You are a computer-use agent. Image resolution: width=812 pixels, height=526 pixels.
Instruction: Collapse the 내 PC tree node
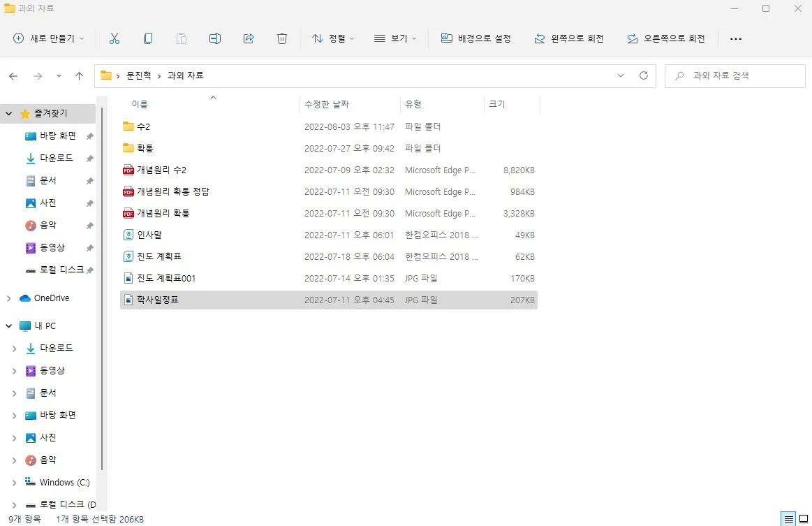click(9, 326)
